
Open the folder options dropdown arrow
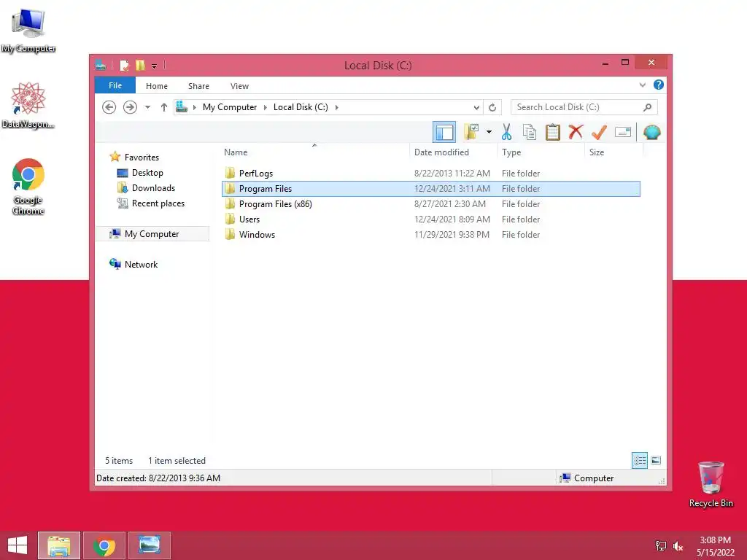(x=489, y=132)
